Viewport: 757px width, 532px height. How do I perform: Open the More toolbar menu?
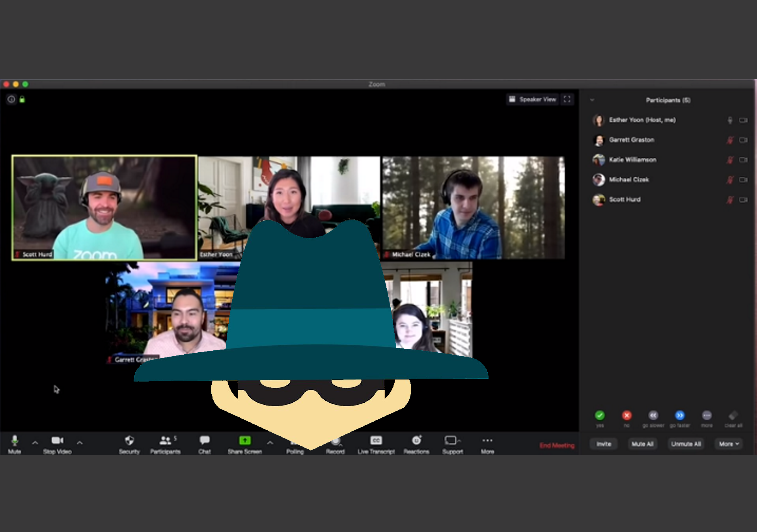[487, 441]
